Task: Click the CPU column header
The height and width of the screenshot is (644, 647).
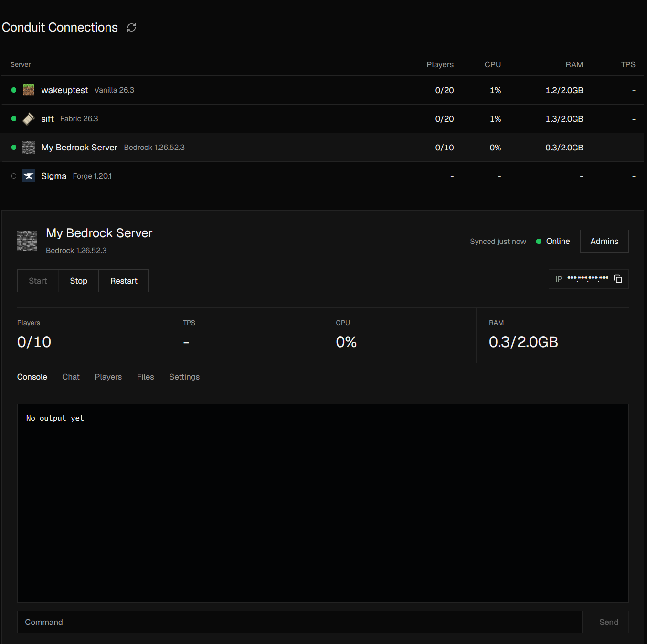Action: coord(493,64)
